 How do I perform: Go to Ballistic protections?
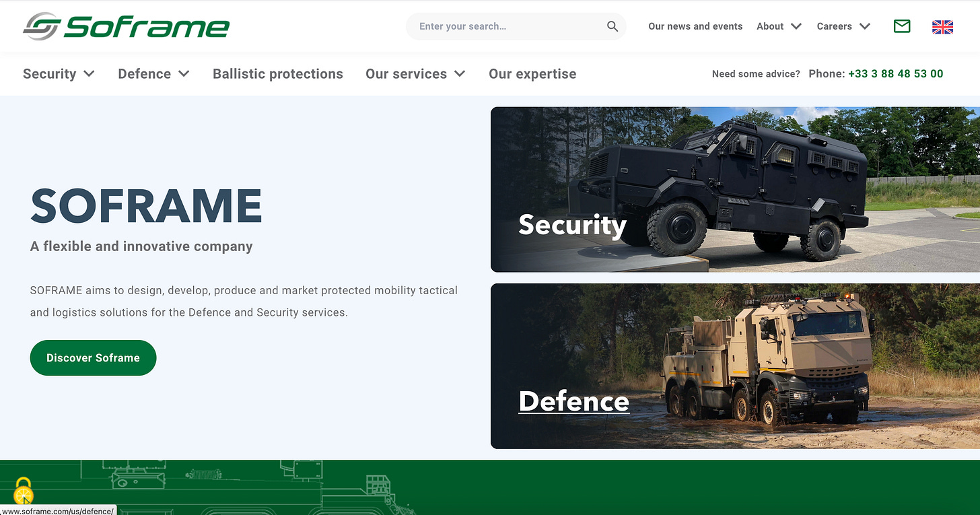[x=278, y=74]
